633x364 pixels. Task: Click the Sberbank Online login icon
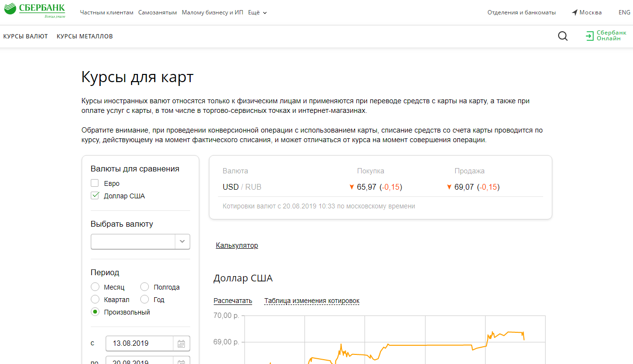point(590,36)
